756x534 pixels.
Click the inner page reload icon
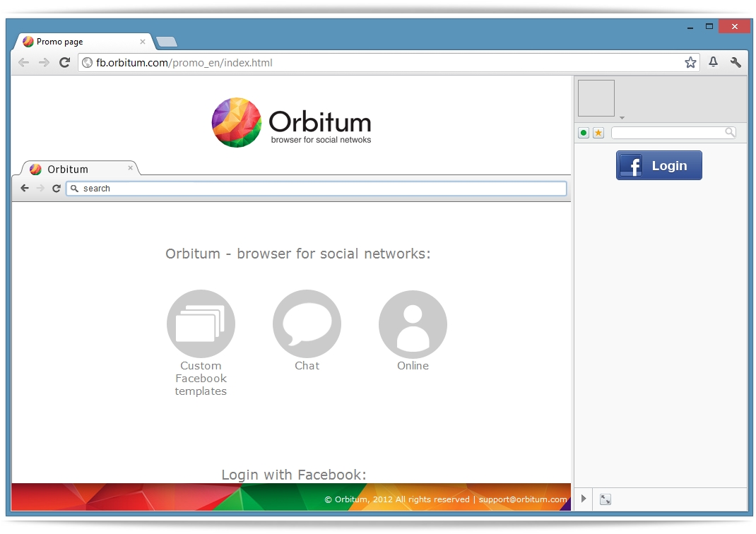(57, 189)
